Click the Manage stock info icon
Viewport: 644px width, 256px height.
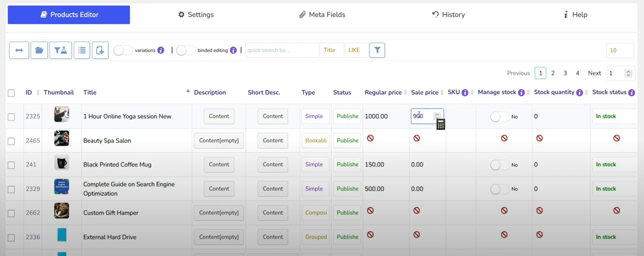[521, 93]
